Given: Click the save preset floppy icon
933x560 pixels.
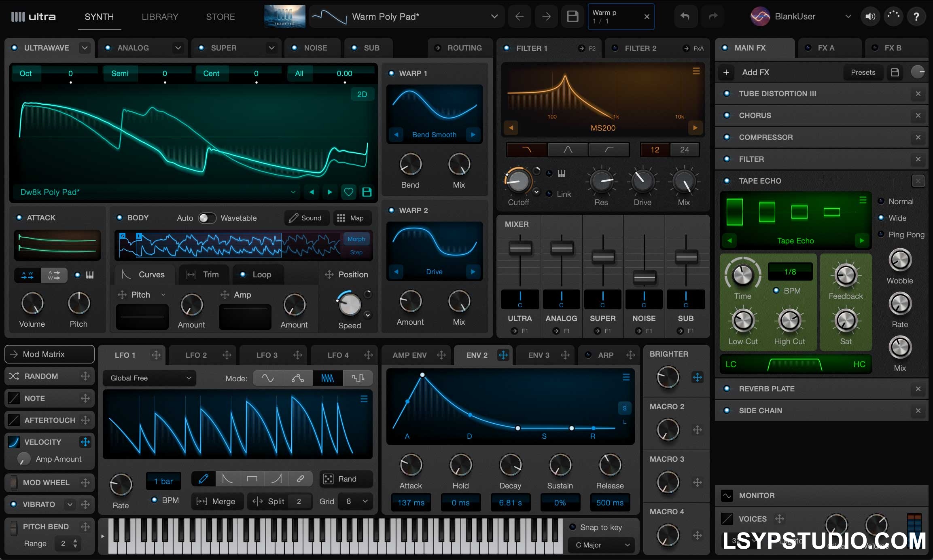Looking at the screenshot, I should [572, 17].
